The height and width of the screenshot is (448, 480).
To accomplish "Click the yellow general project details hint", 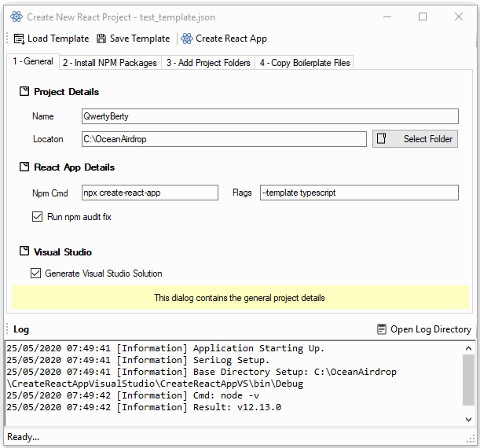I will click(240, 297).
